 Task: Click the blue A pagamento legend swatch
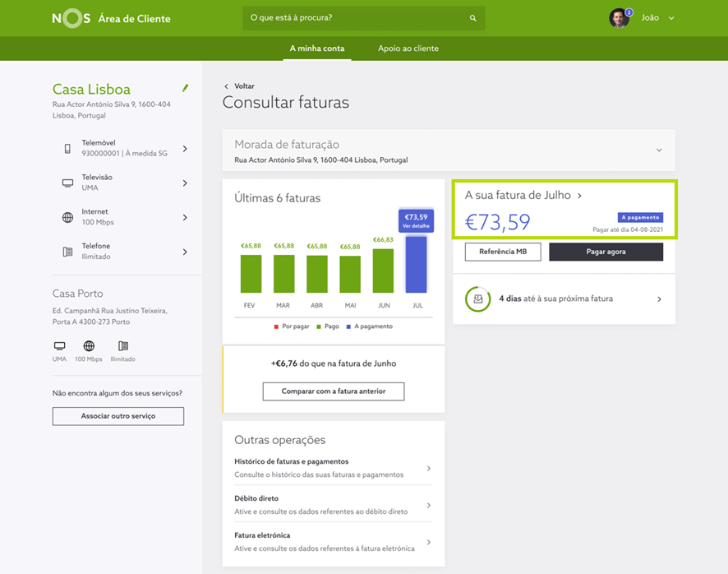point(348,326)
